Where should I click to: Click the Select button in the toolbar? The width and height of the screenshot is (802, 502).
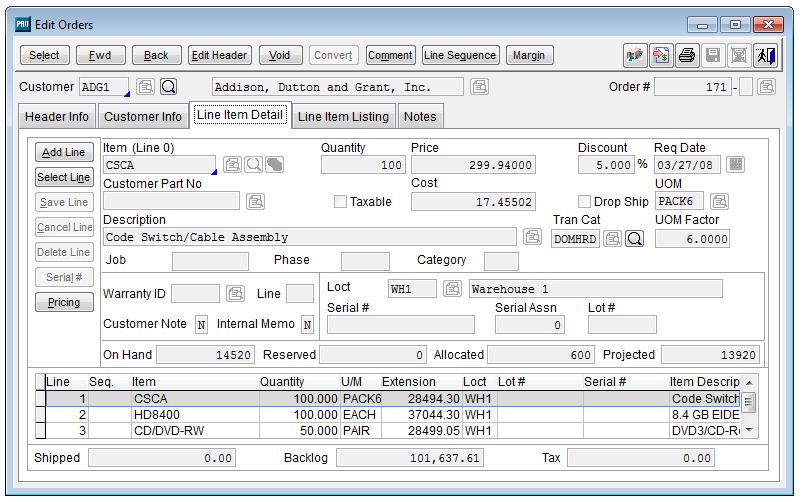click(x=44, y=55)
